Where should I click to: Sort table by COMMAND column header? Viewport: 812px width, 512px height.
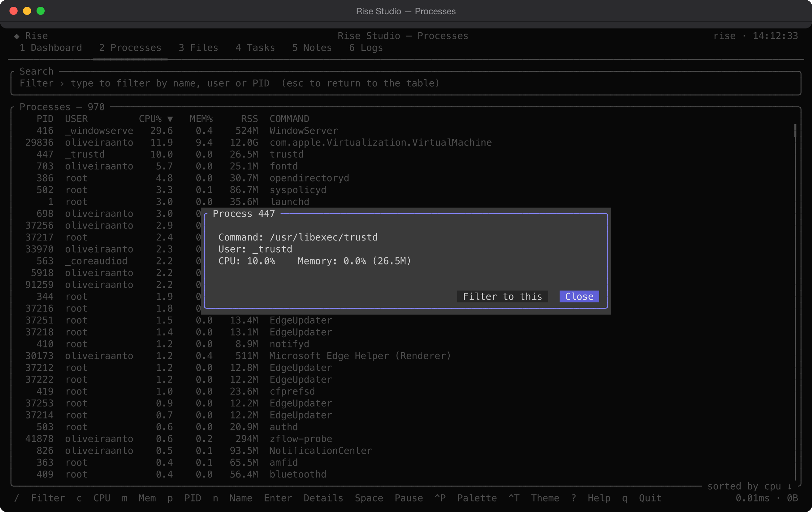[290, 119]
